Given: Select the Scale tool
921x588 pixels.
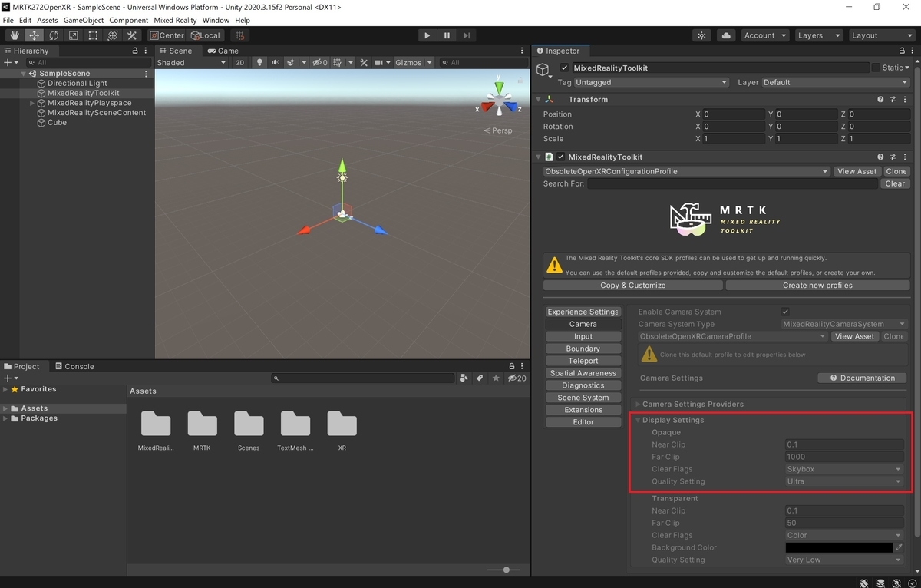Looking at the screenshot, I should pos(74,35).
